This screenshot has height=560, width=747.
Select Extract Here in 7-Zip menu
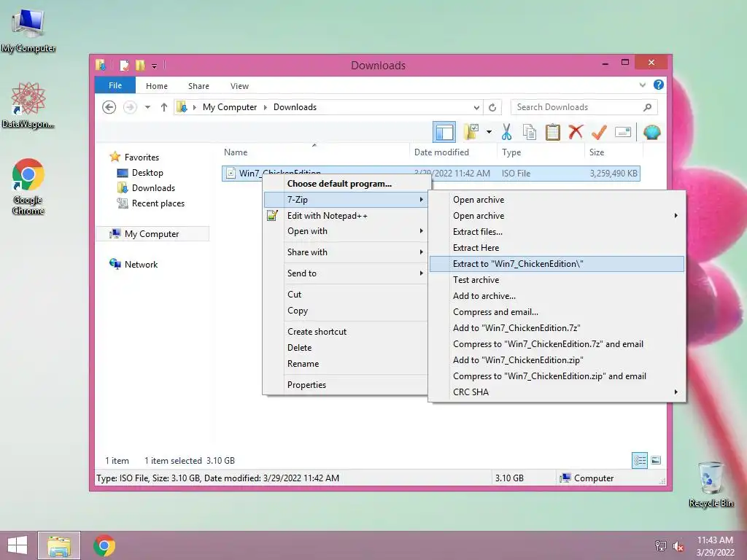(x=557, y=248)
